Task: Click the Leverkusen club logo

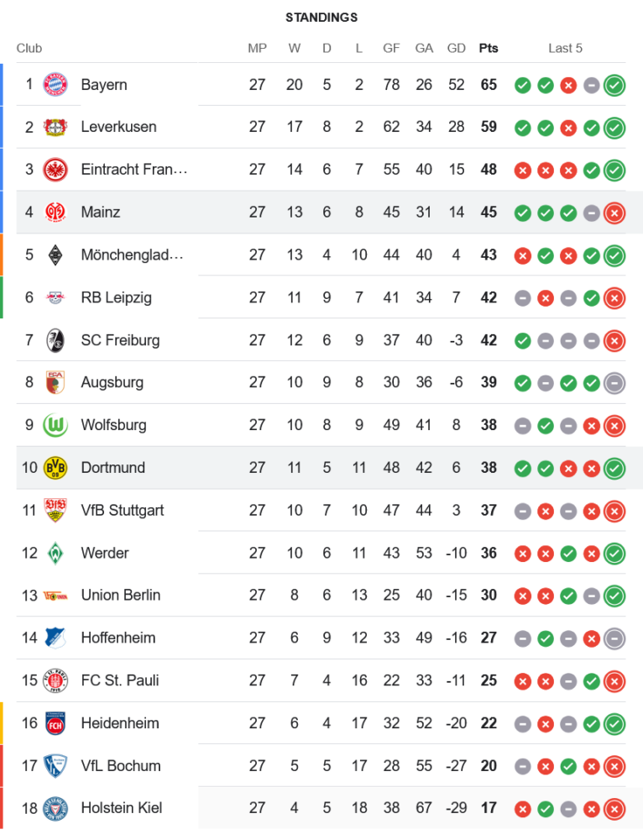Action: click(55, 127)
